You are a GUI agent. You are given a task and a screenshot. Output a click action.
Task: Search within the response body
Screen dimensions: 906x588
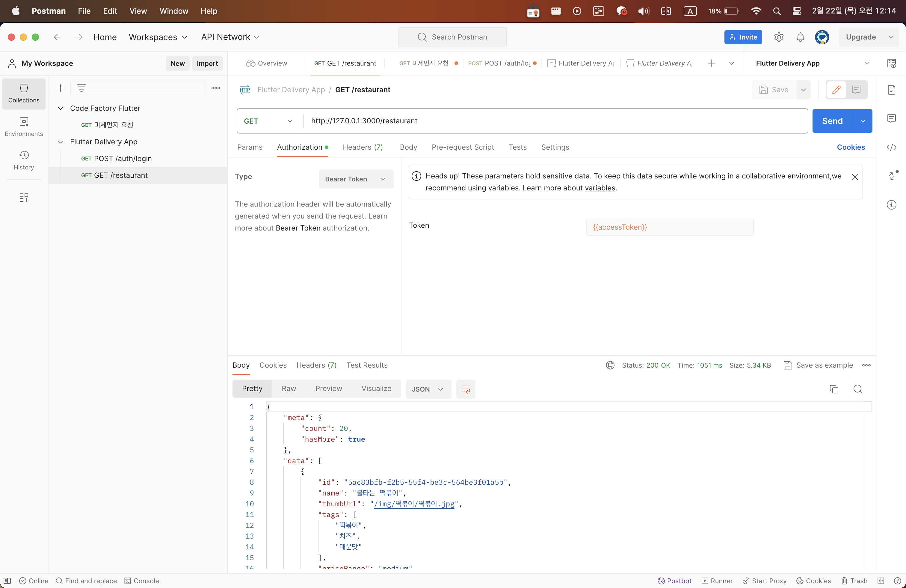[x=858, y=389]
